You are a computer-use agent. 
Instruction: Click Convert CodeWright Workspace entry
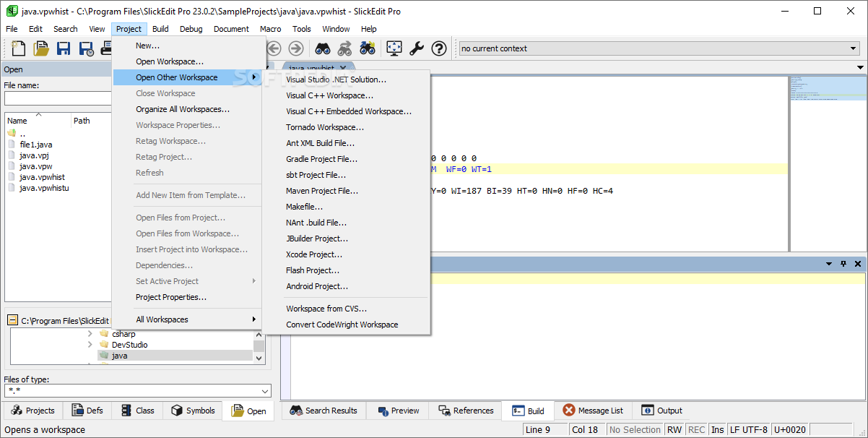click(342, 325)
